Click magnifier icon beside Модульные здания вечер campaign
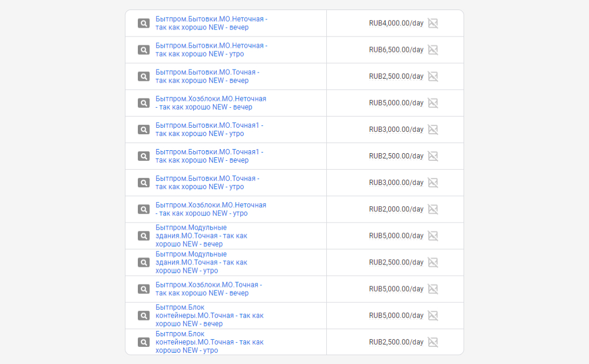Viewport: 589px width, 364px height. pos(144,236)
